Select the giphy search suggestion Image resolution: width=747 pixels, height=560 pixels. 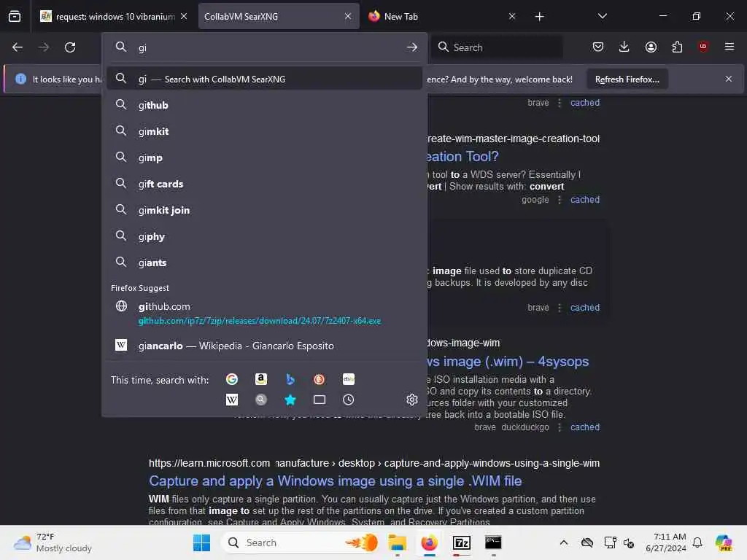[x=264, y=237]
